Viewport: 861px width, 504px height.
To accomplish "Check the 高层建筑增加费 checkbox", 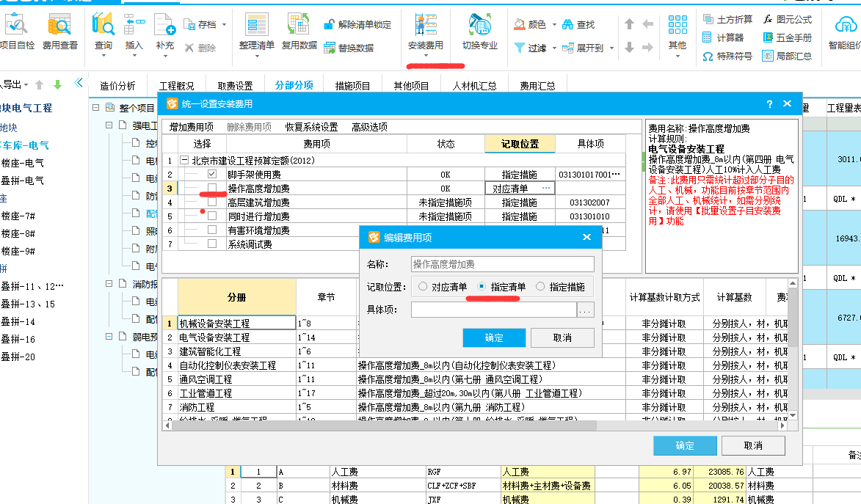I will coord(212,202).
